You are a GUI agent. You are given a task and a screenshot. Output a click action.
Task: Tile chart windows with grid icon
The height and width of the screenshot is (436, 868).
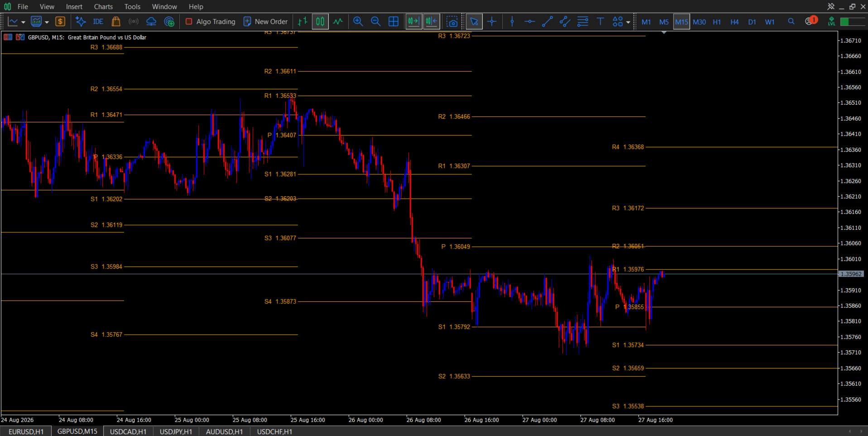coord(393,21)
